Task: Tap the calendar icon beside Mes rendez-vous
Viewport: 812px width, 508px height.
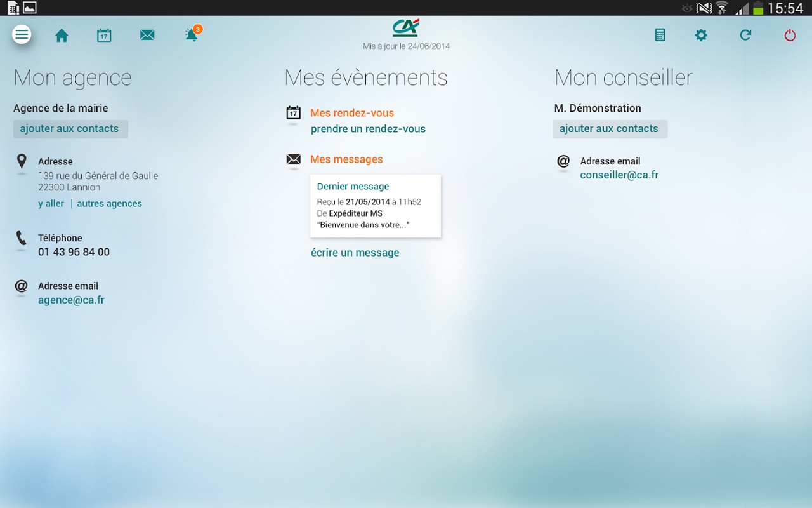Action: tap(293, 113)
